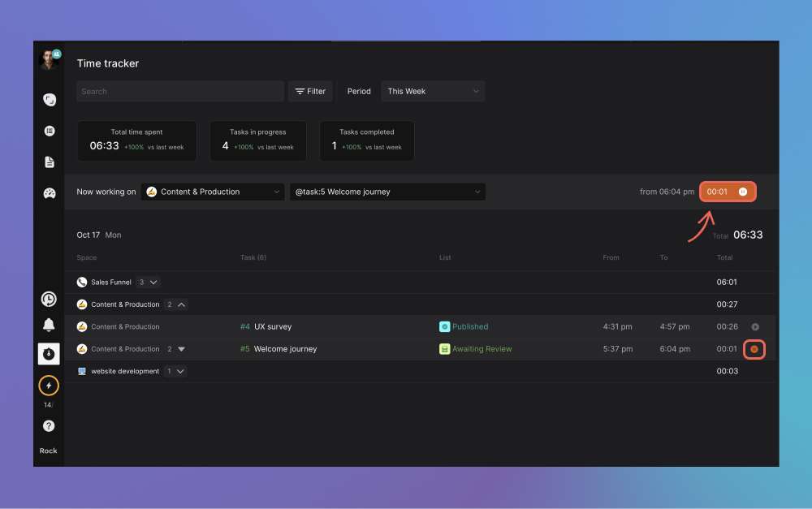
Task: Expand the Sales Funnel group
Action: coord(148,283)
